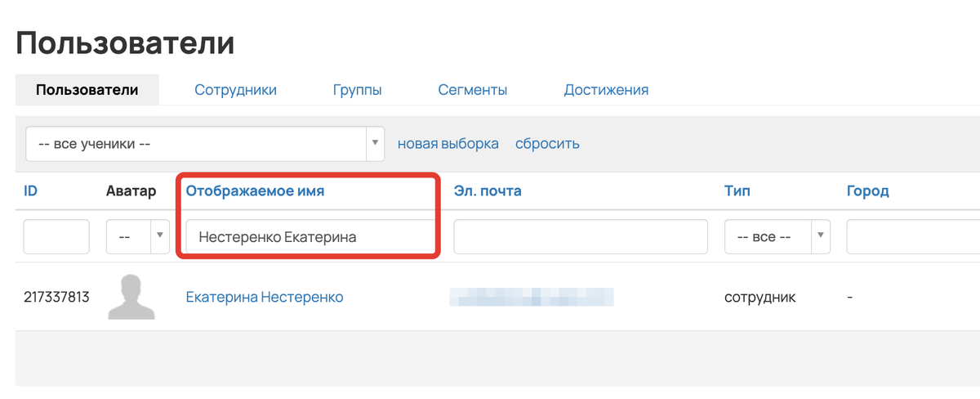Click the blurred email cell of Екатерина Нестеренко
Screen dimensions: 980x399
coord(532,297)
